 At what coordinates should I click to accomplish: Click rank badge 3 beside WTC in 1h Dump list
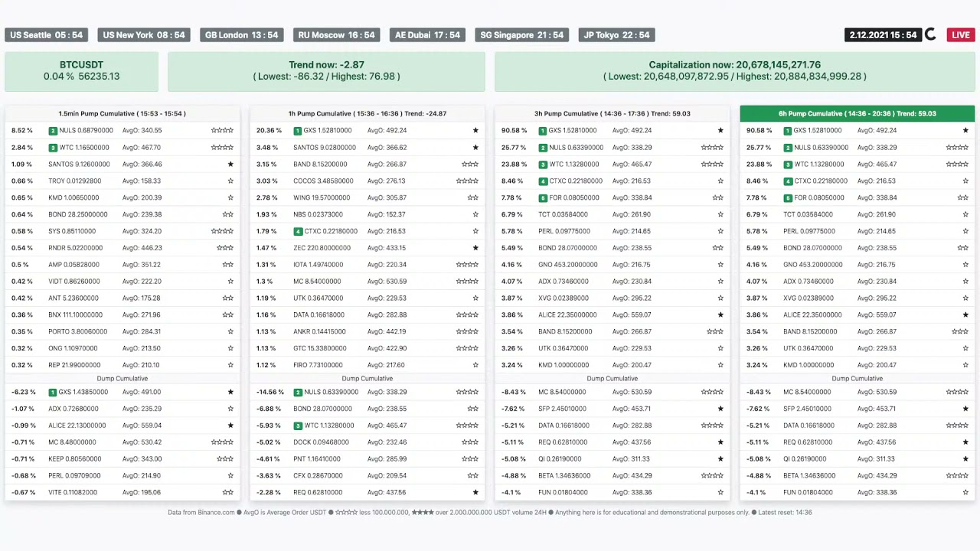pyautogui.click(x=298, y=425)
